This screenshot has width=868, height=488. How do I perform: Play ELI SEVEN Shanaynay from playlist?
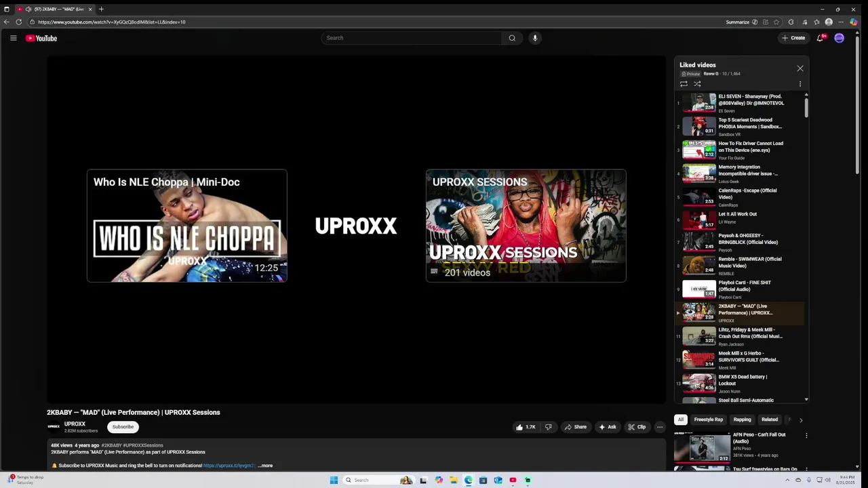(x=740, y=103)
